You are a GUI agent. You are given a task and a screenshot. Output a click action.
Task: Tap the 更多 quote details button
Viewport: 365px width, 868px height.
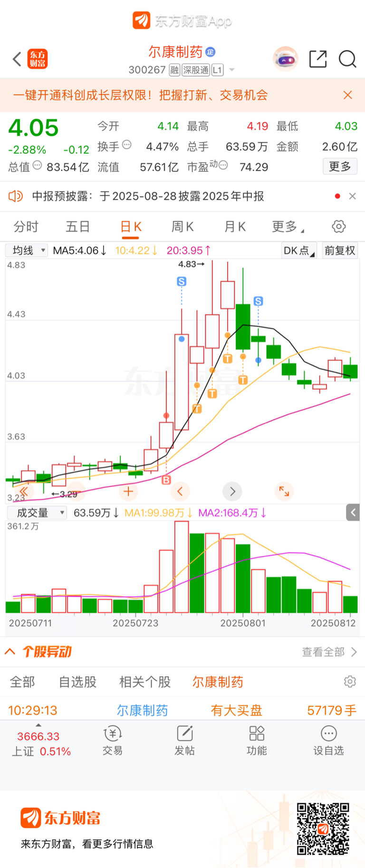pyautogui.click(x=340, y=166)
